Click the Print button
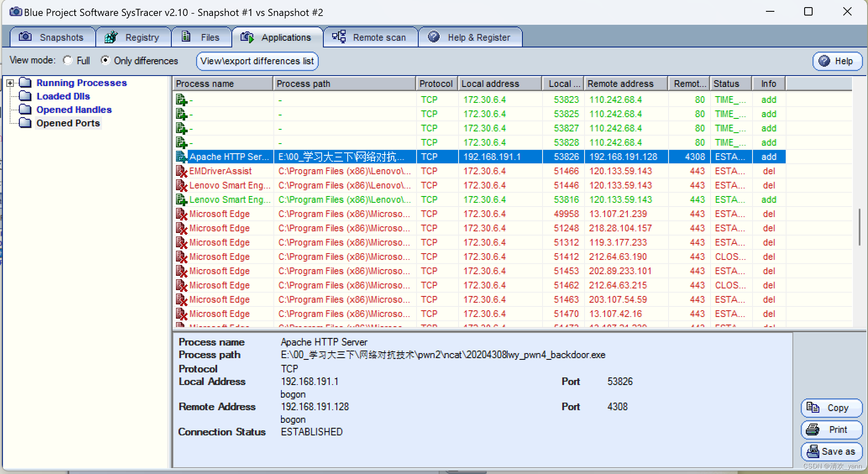 (x=831, y=430)
